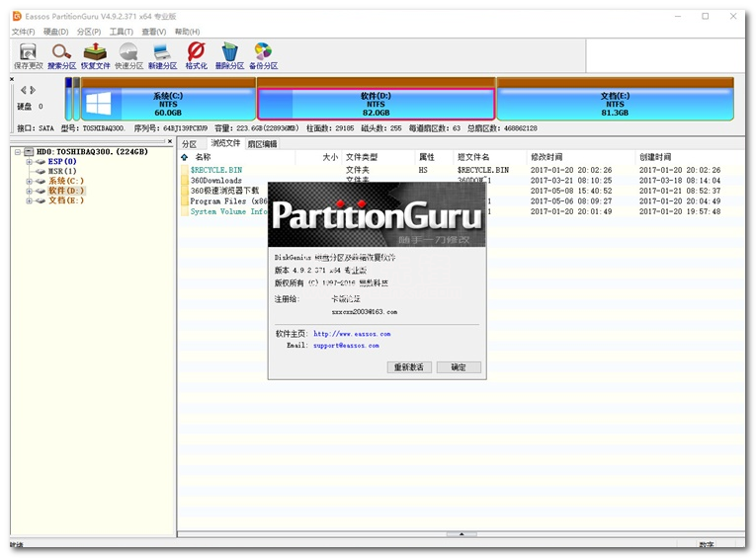Click the up-folder arrow in the file list

184,157
